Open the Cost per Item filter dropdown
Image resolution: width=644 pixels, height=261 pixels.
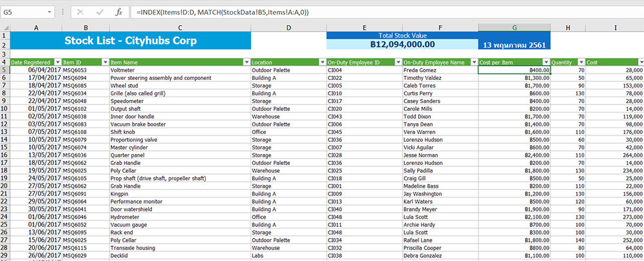(x=546, y=63)
